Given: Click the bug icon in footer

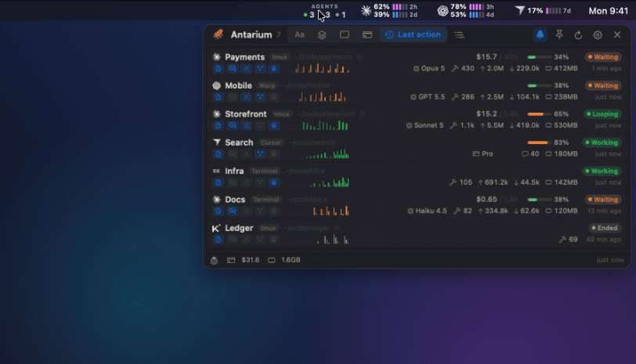Looking at the screenshot, I should [214, 260].
